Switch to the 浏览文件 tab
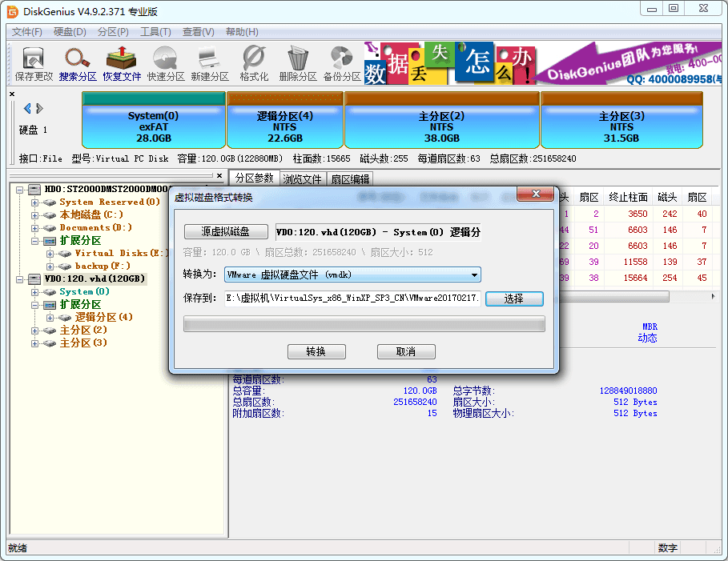728x561 pixels. [302, 179]
